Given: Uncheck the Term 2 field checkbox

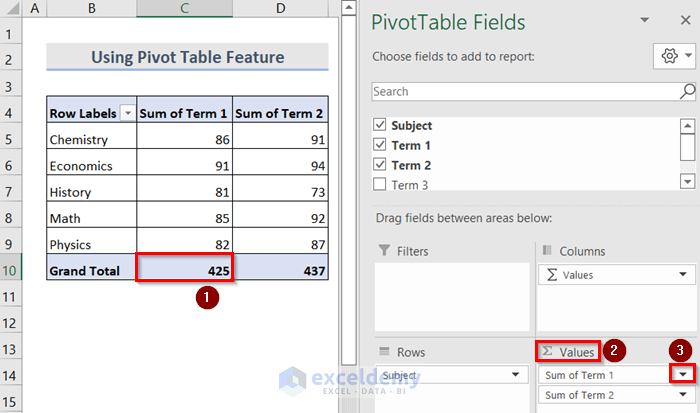Looking at the screenshot, I should (x=379, y=165).
